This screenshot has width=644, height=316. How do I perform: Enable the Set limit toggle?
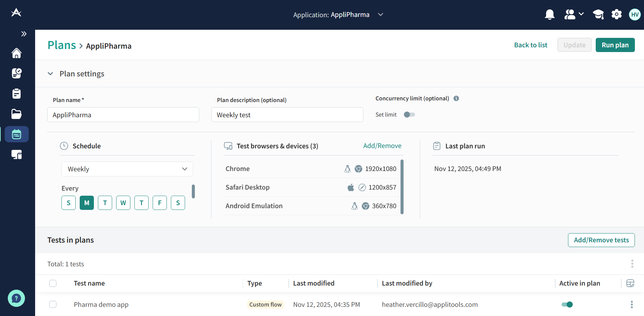point(409,115)
